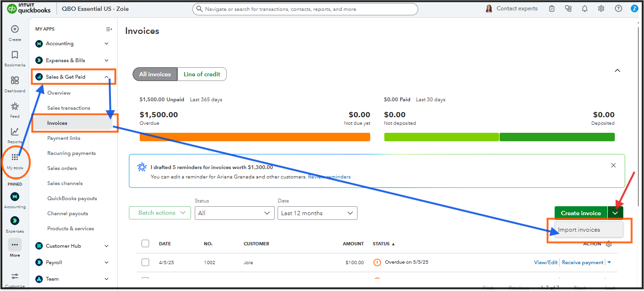Check the select-all invoices checkbox in header
Screen dimensions: 644x291
145,243
